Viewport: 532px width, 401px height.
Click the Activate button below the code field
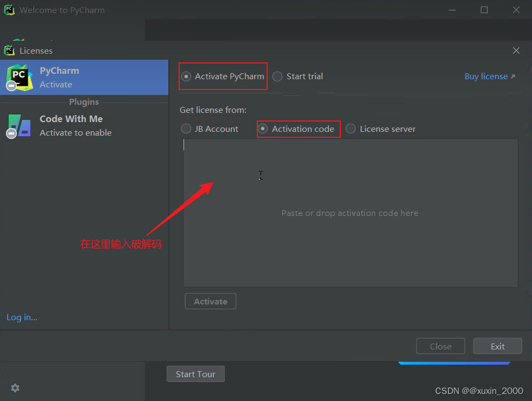click(211, 301)
